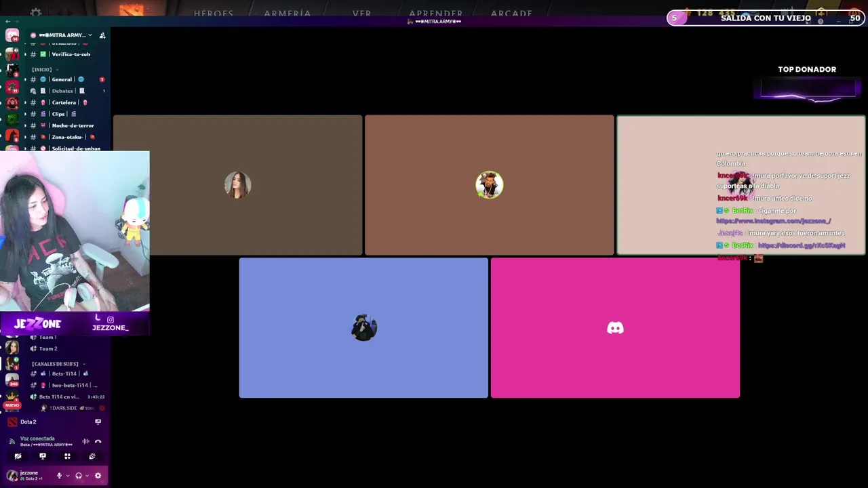Open the APRENDER tab in Dota
This screenshot has width=868, height=488.
436,13
